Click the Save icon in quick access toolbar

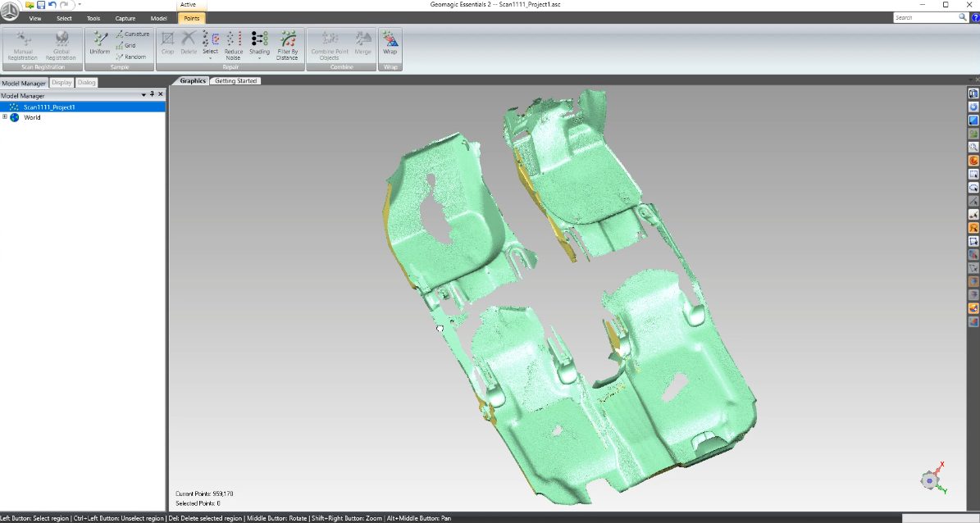click(x=40, y=5)
